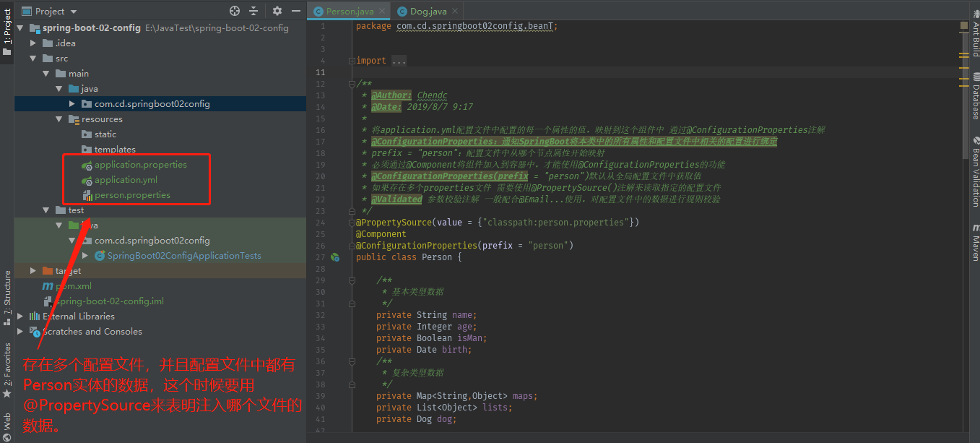The width and height of the screenshot is (980, 443).
Task: Select the static folder
Action: click(105, 134)
